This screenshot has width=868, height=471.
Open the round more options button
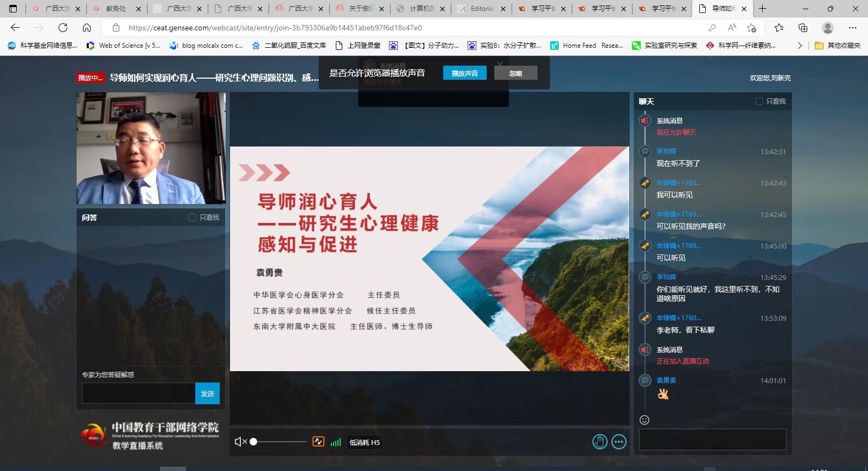[x=619, y=442]
